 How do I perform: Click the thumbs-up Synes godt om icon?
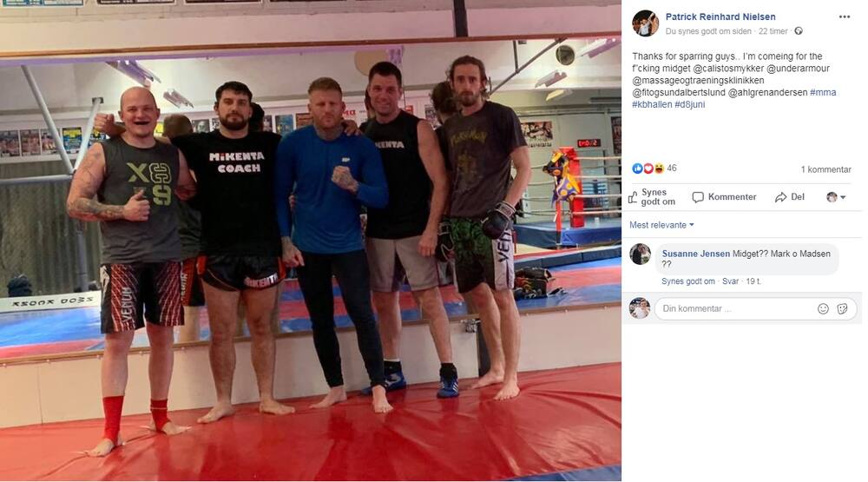[634, 197]
